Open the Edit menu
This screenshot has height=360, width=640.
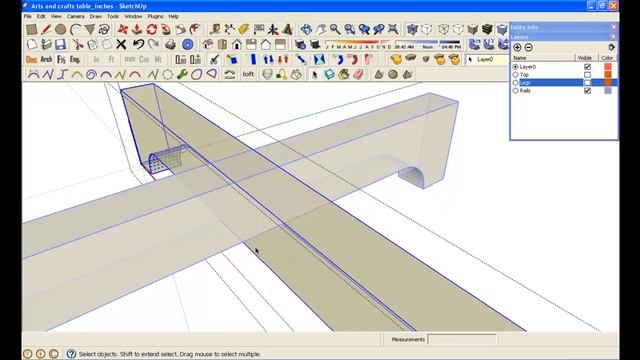pos(41,16)
